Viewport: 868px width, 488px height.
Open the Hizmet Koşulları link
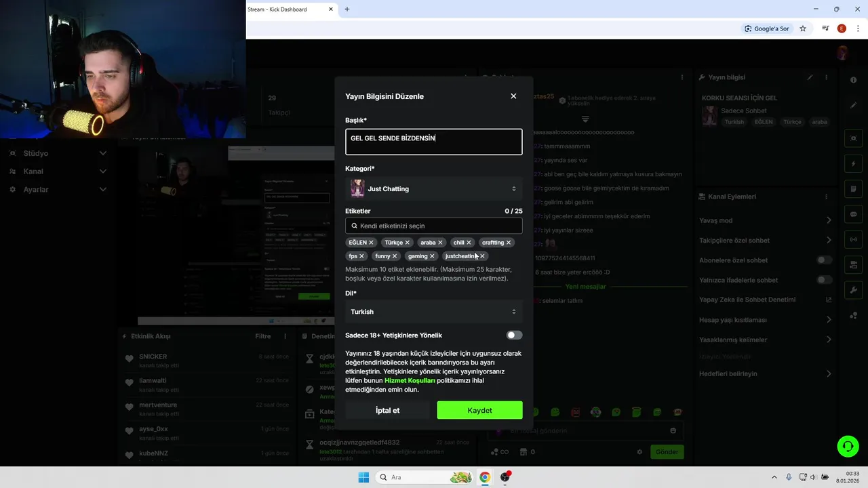tap(410, 381)
